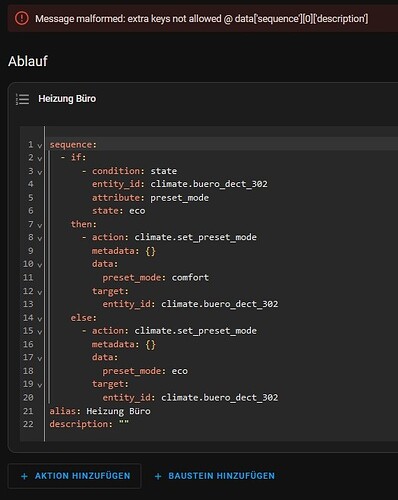Image resolution: width=398 pixels, height=500 pixels.
Task: Click the 'sequence:' key on line 1
Action: point(73,145)
